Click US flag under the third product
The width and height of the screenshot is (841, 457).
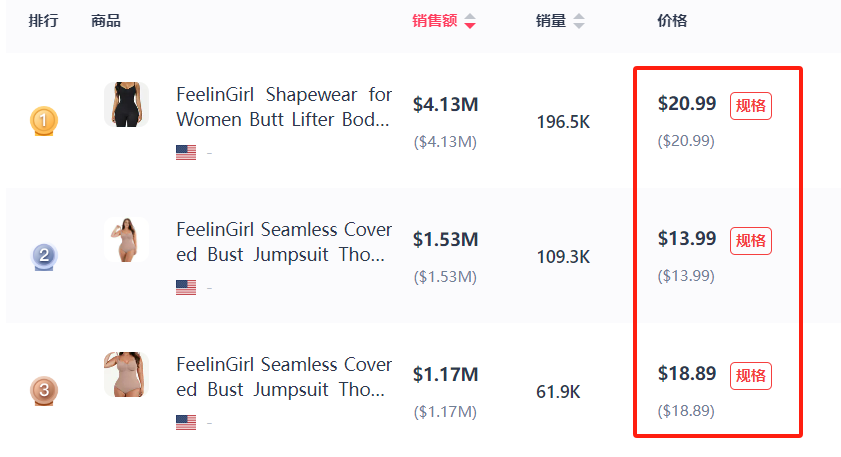point(186,422)
